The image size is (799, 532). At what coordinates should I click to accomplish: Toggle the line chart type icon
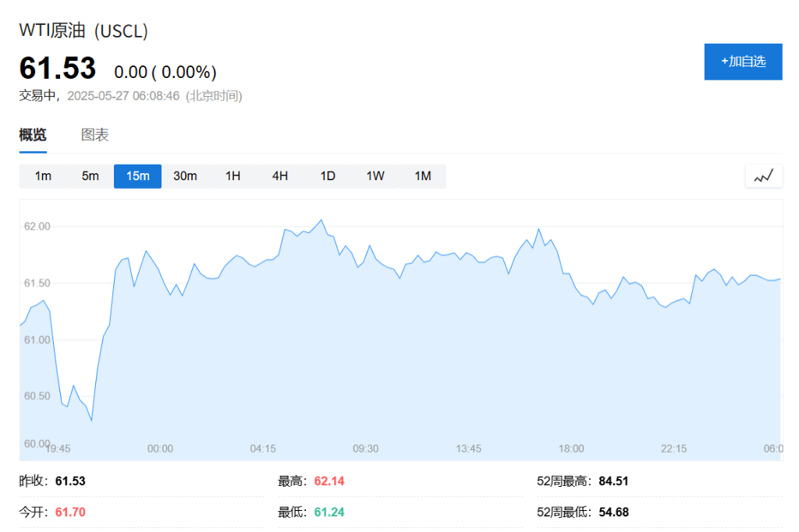click(763, 176)
